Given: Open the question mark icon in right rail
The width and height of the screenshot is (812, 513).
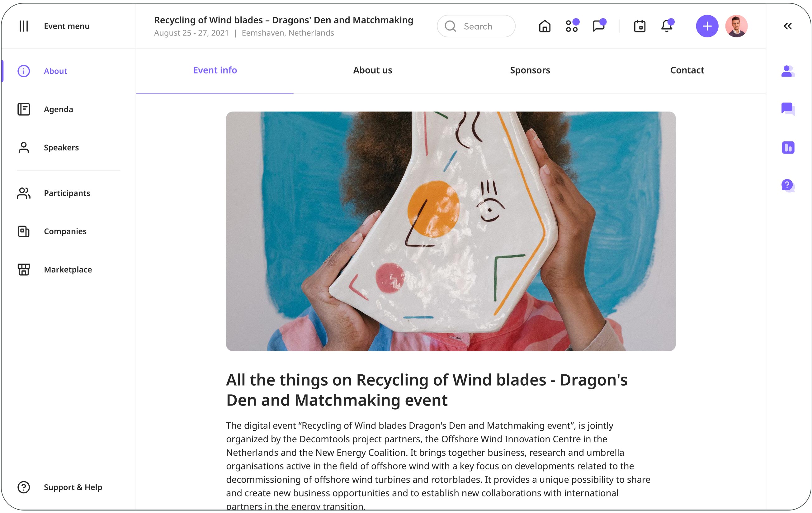Looking at the screenshot, I should click(788, 186).
